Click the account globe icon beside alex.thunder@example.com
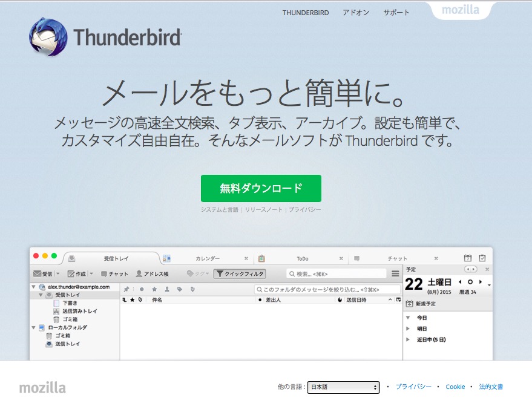This screenshot has height=412, width=532. 42,287
